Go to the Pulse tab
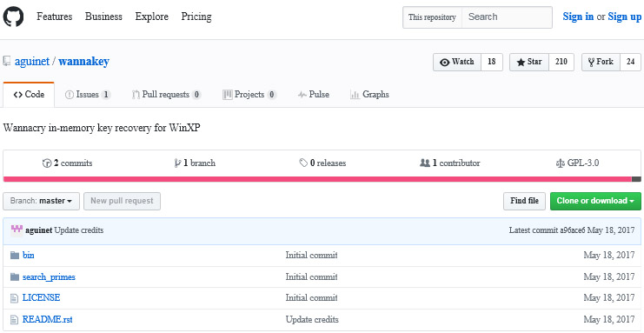 tap(314, 95)
